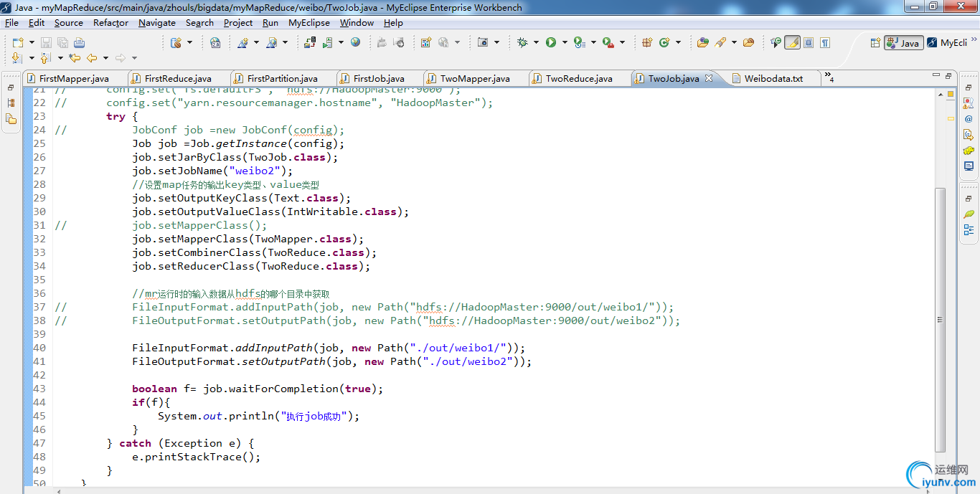Click the Open Type icon

(x=702, y=42)
